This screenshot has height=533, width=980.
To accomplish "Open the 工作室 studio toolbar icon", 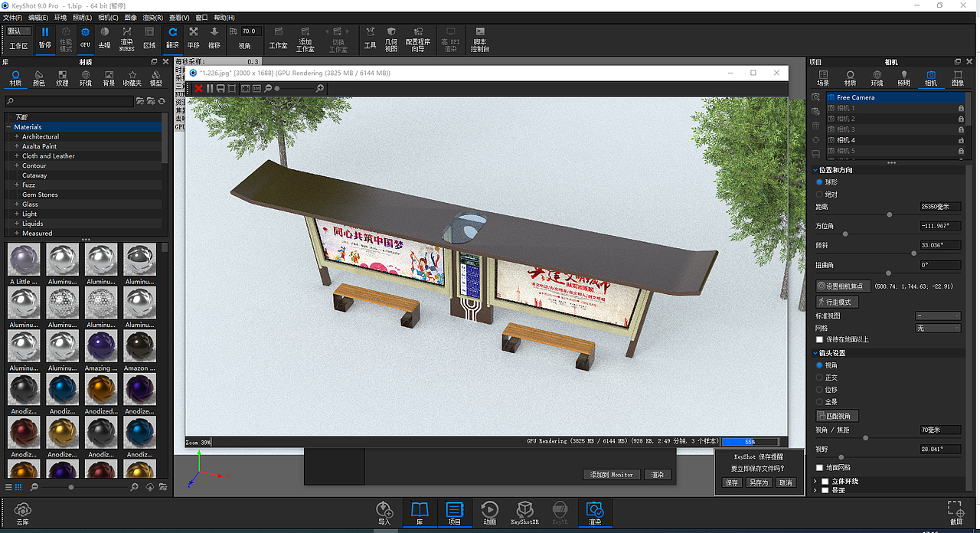I will 278,38.
